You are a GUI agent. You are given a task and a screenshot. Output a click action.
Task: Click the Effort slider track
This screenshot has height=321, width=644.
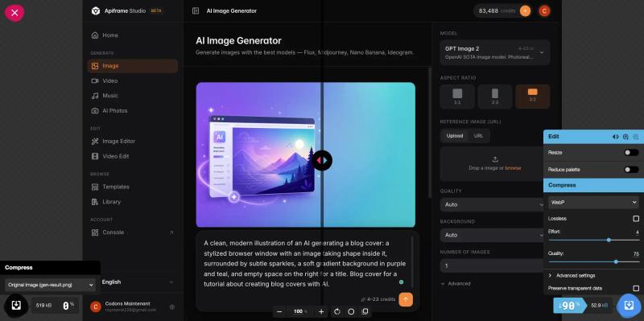pos(593,240)
